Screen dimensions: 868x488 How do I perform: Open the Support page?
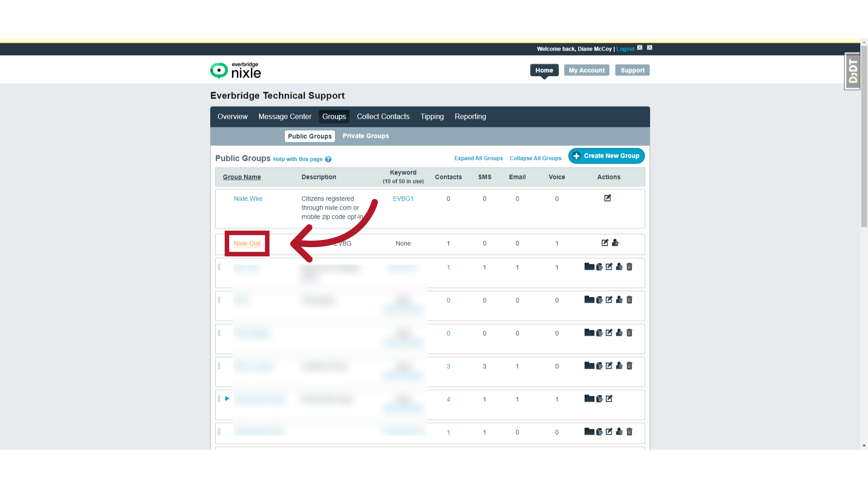point(632,70)
